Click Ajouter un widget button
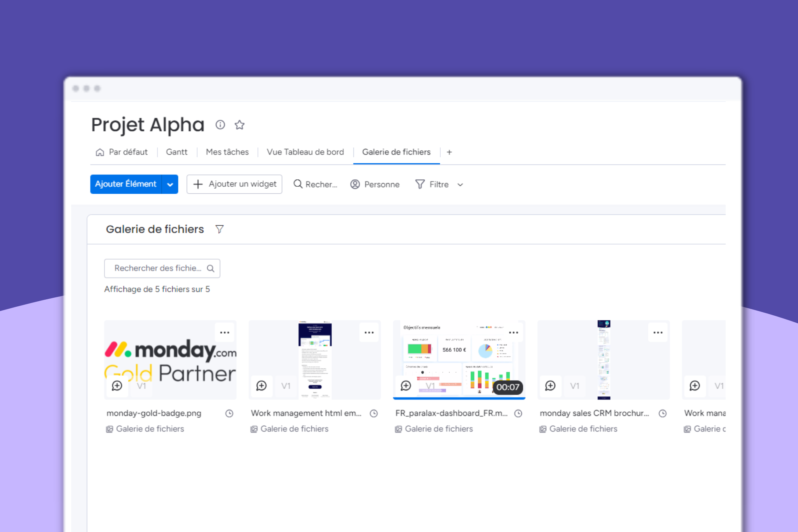798x532 pixels. (234, 184)
